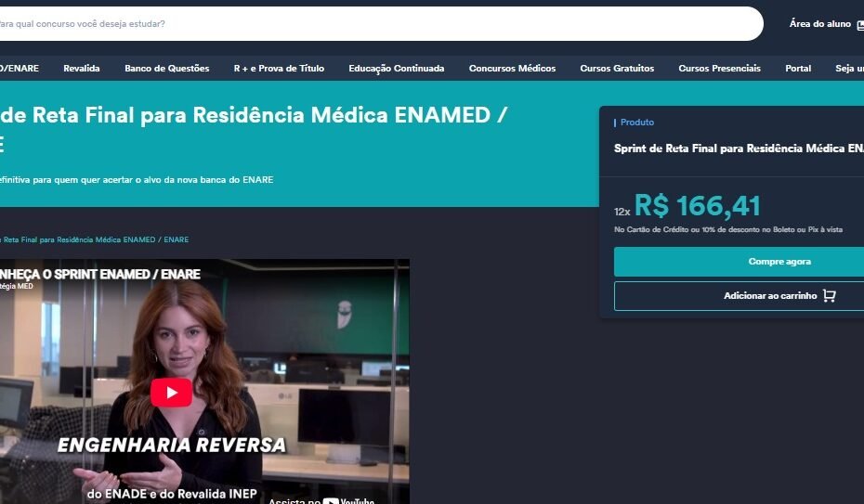The image size is (864, 504).
Task: Open Cursos Gratuitos menu item
Action: pyautogui.click(x=617, y=69)
